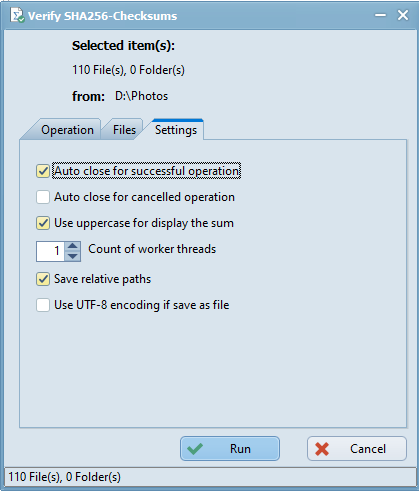Disable Auto close for successful operation
419x491 pixels.
tap(43, 171)
